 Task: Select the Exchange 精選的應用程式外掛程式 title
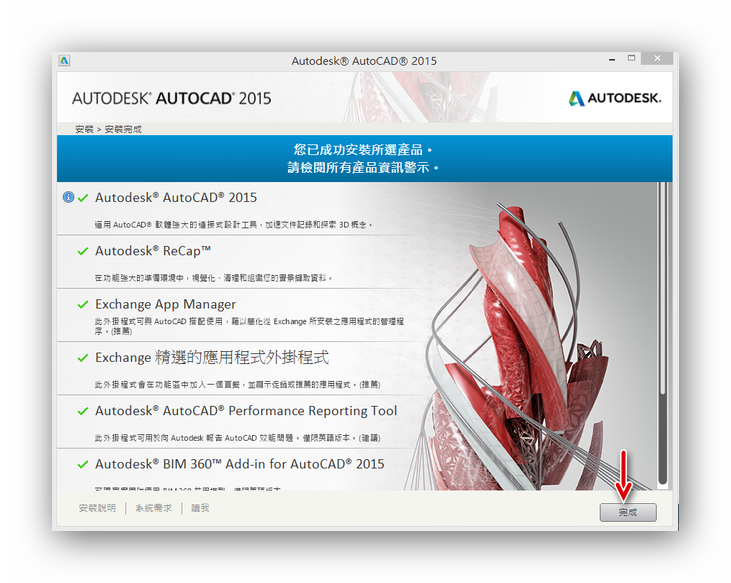pyautogui.click(x=212, y=357)
